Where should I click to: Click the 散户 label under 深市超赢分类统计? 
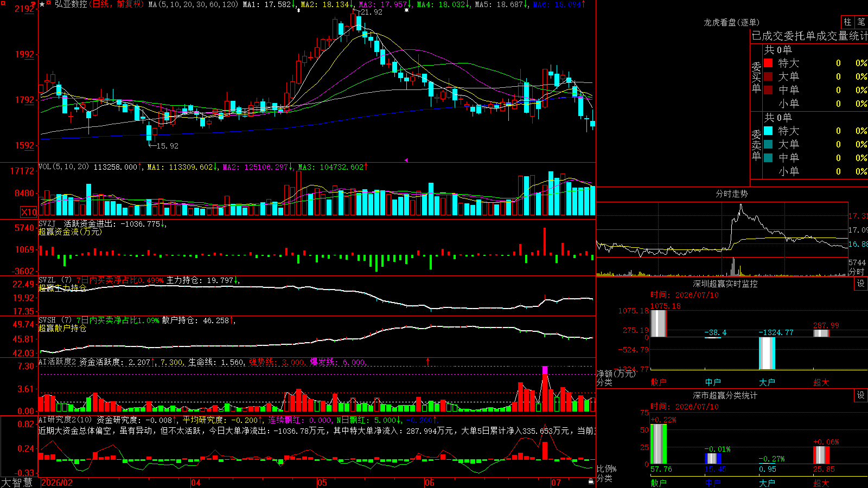[x=659, y=483]
